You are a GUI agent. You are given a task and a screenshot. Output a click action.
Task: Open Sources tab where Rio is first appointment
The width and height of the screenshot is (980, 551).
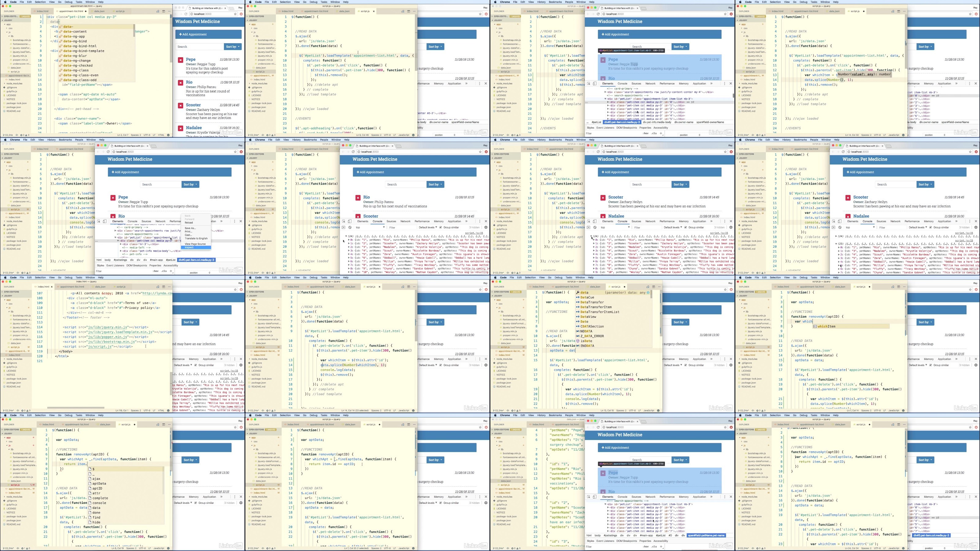point(391,221)
